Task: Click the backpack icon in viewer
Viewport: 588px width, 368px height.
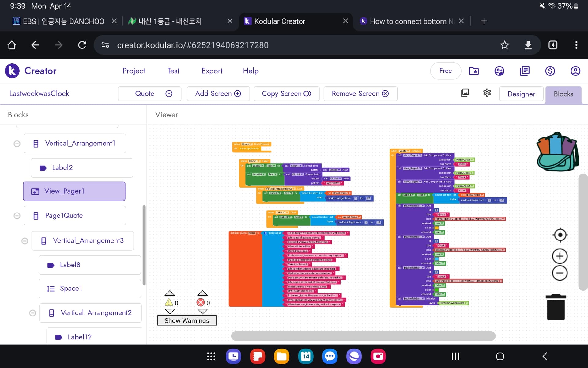Action: tap(558, 152)
